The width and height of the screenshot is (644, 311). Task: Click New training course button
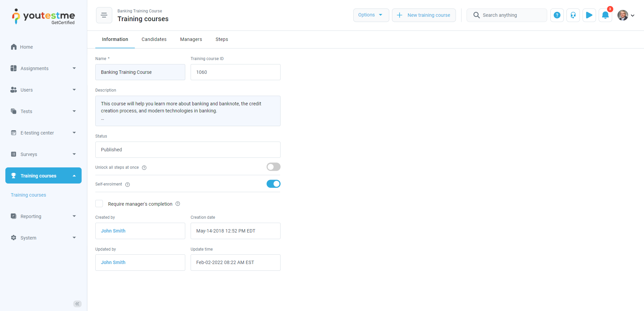[x=424, y=15]
